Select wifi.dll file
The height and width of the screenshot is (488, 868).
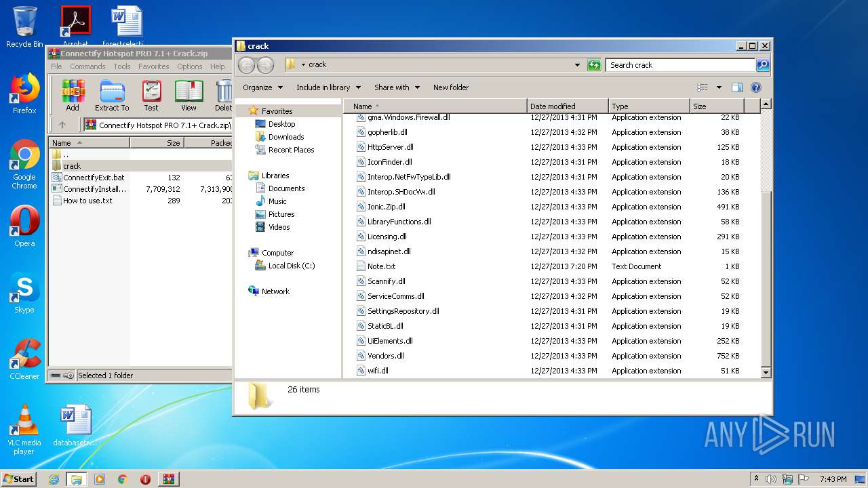point(378,371)
